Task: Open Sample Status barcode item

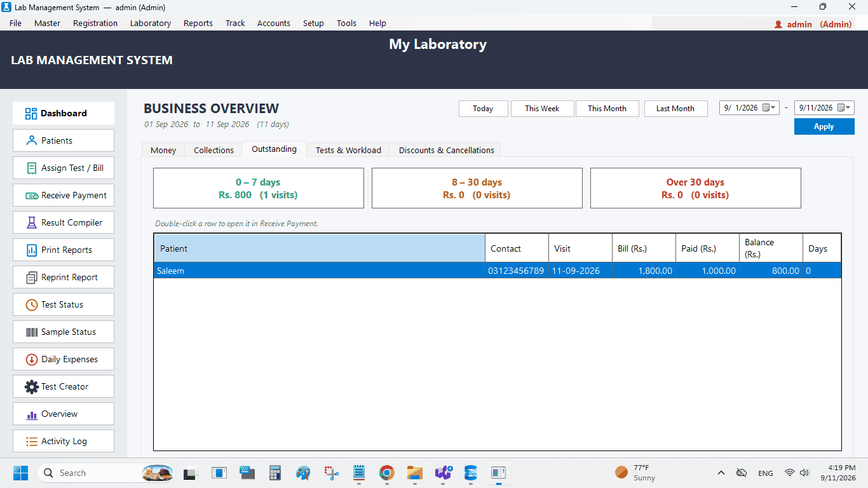Action: tap(64, 332)
